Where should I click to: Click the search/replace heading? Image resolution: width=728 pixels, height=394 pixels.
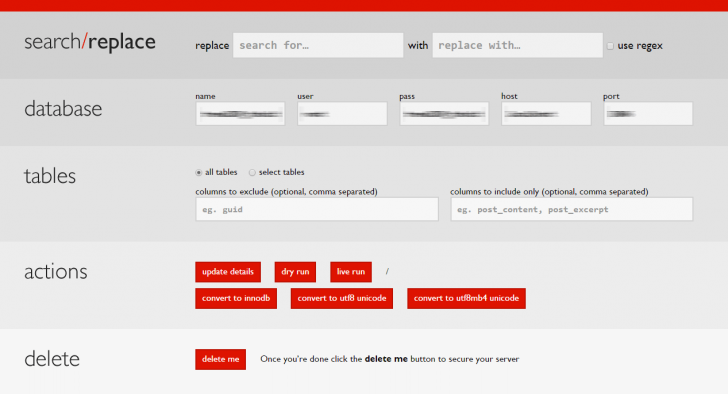(90, 42)
